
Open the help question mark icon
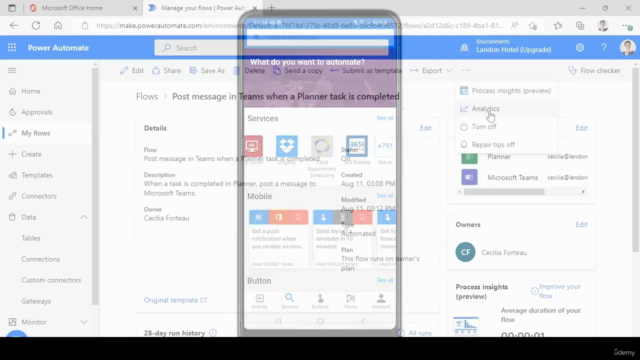pos(604,48)
